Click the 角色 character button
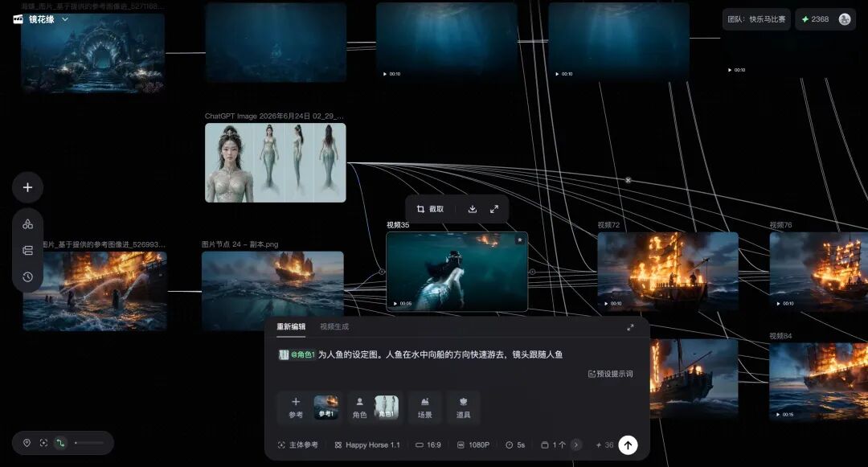 (359, 408)
